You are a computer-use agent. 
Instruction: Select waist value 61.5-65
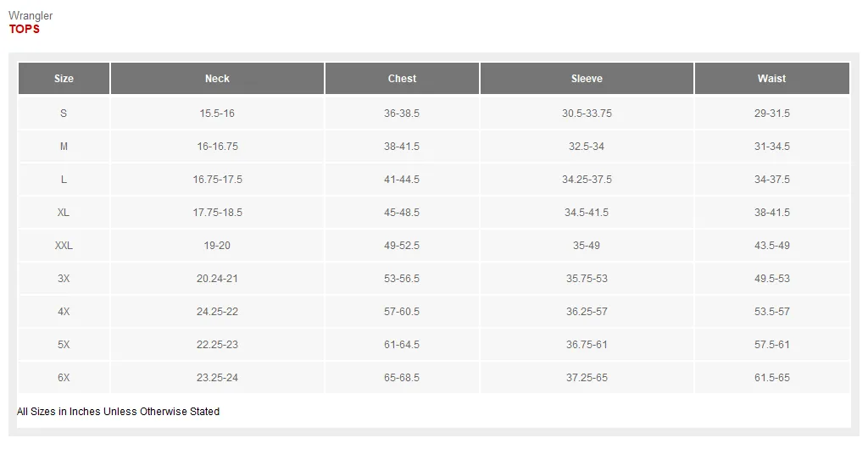[771, 377]
